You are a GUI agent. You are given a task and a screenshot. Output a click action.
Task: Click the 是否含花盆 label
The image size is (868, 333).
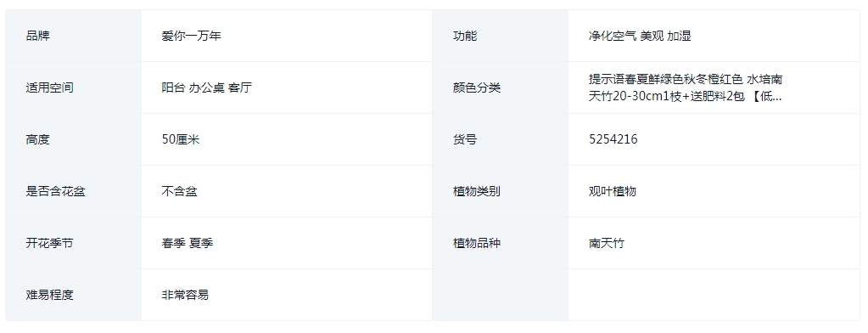pos(55,192)
